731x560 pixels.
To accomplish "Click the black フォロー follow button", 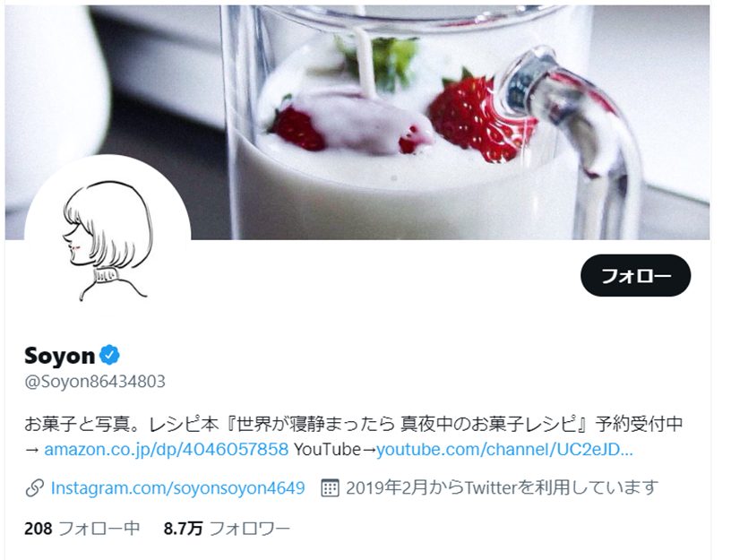I will tap(635, 275).
